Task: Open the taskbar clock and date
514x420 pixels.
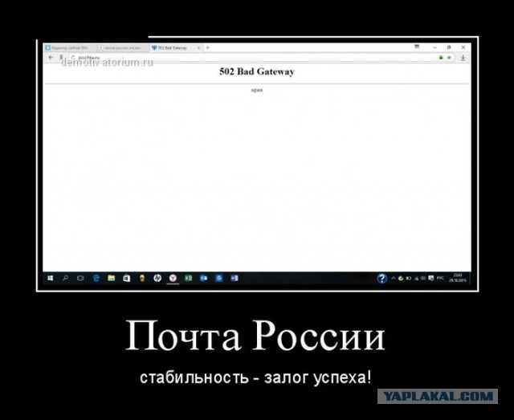Action: [x=458, y=278]
